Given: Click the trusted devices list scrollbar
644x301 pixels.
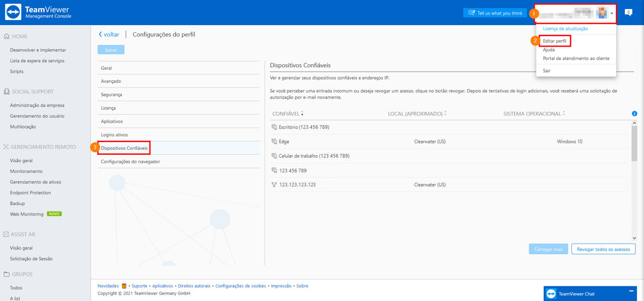Looking at the screenshot, I should (x=634, y=143).
